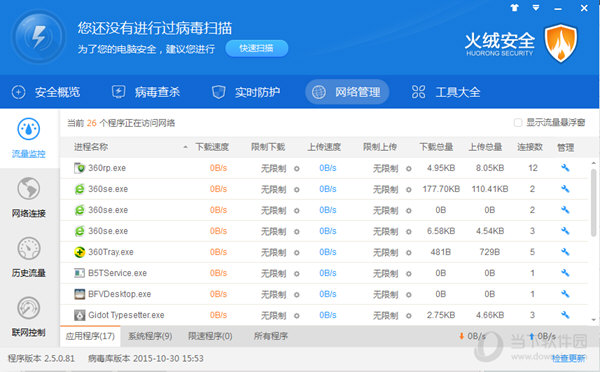
Task: Set download limit for B5TService.exe
Action: (x=297, y=274)
